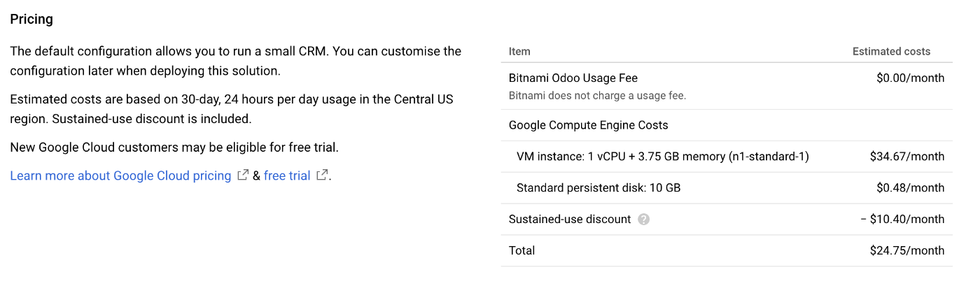Click the $0.48/month disk cost

910,188
